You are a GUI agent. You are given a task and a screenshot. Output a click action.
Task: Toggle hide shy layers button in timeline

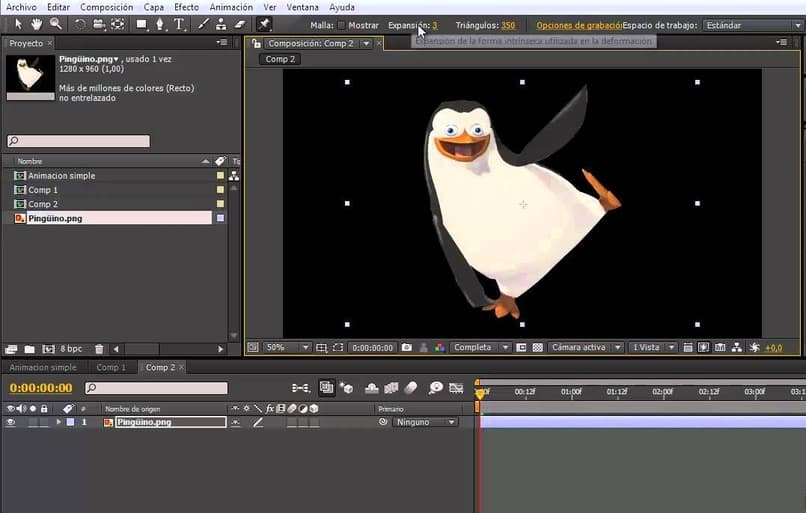(x=372, y=388)
